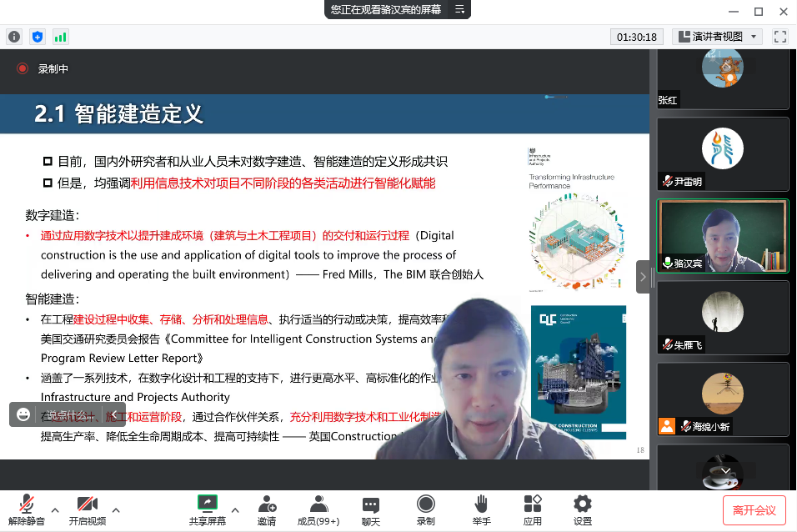Open chat panel
Viewport: 797px width, 532px height.
(x=370, y=510)
